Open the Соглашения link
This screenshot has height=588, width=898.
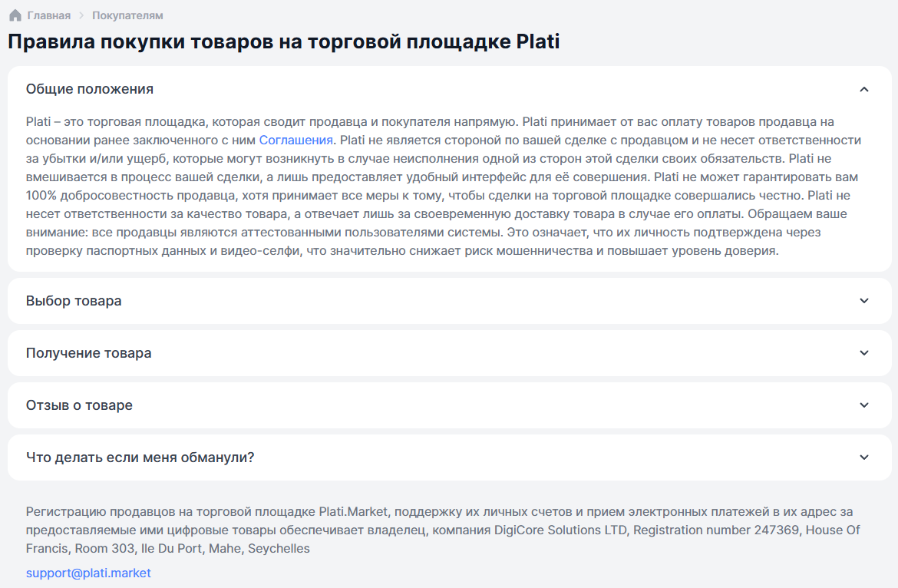click(x=296, y=140)
